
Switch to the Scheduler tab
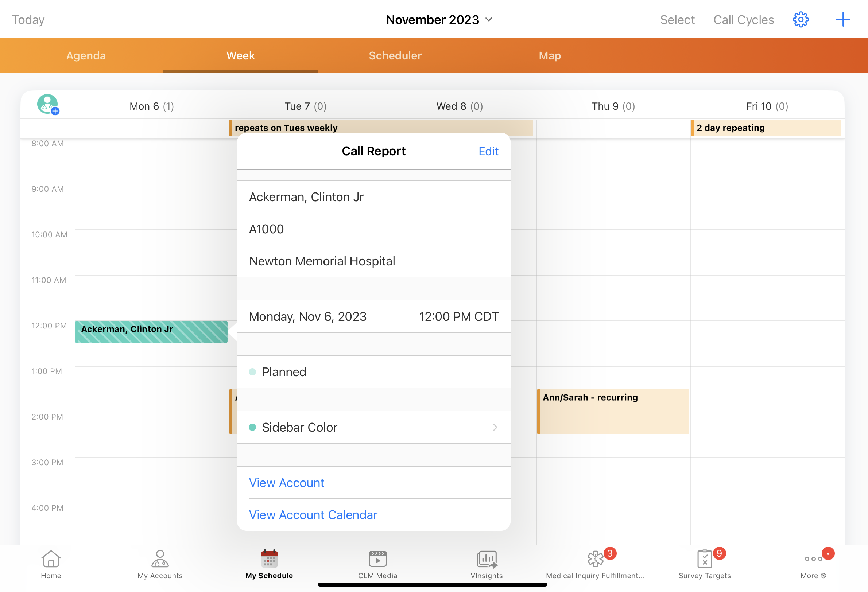395,56
